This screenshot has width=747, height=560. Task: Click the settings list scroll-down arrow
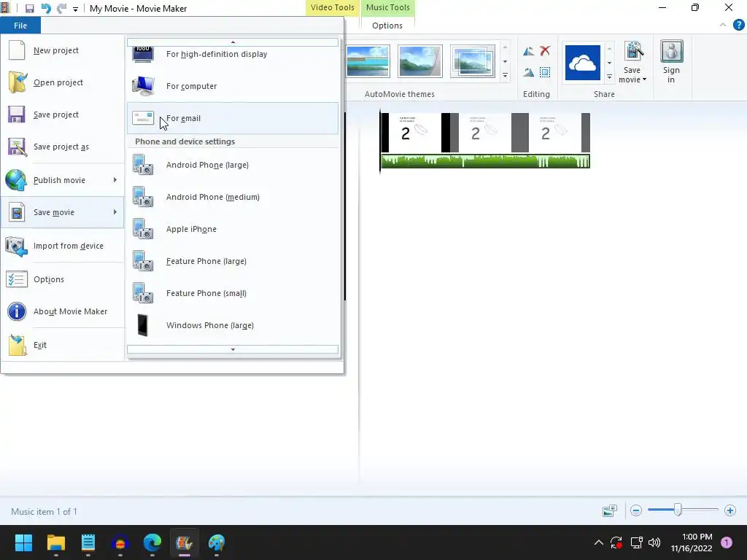233,349
